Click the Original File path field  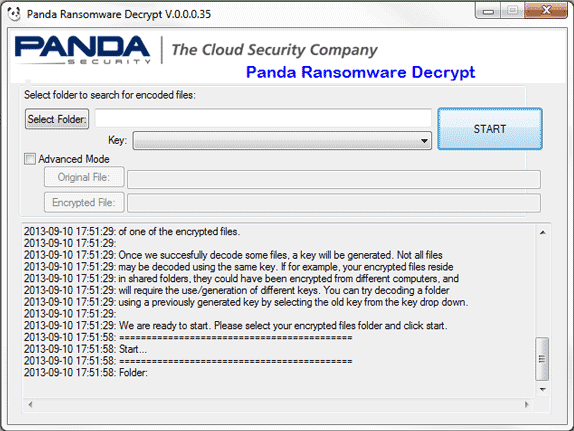pos(334,179)
